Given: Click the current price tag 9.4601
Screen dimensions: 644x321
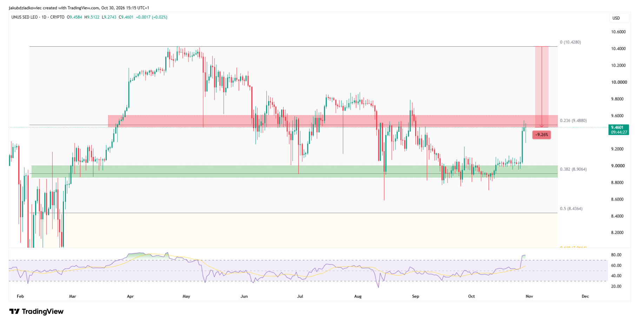Looking at the screenshot, I should tap(617, 127).
